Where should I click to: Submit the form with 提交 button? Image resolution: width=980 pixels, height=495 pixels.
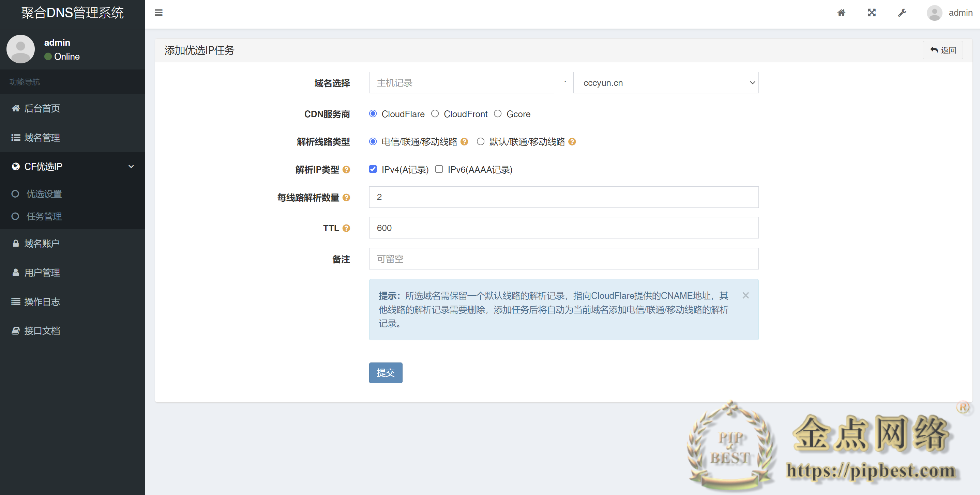tap(386, 373)
